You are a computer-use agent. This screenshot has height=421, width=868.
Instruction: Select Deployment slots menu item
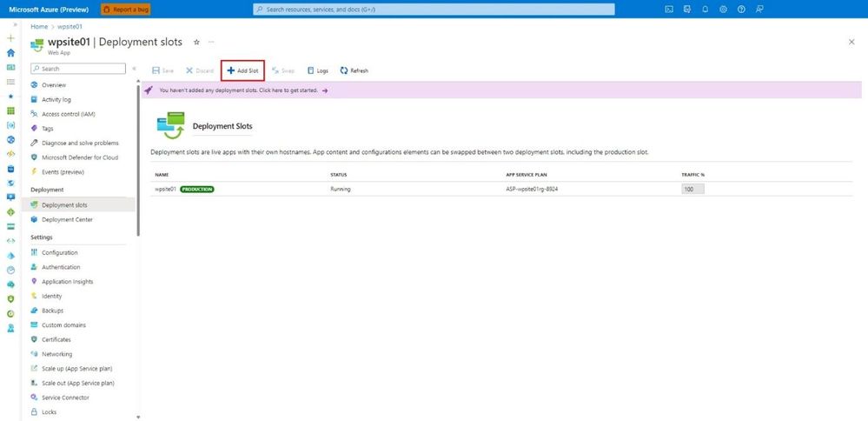78,205
